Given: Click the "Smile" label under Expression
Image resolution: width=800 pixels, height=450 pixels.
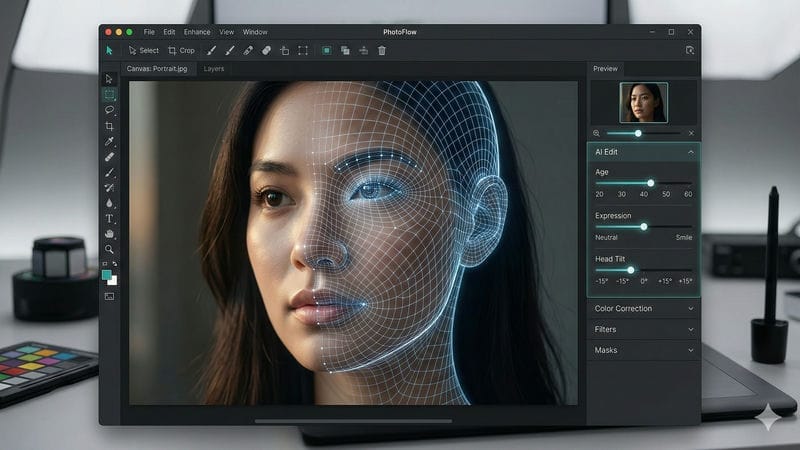Looking at the screenshot, I should coord(684,238).
